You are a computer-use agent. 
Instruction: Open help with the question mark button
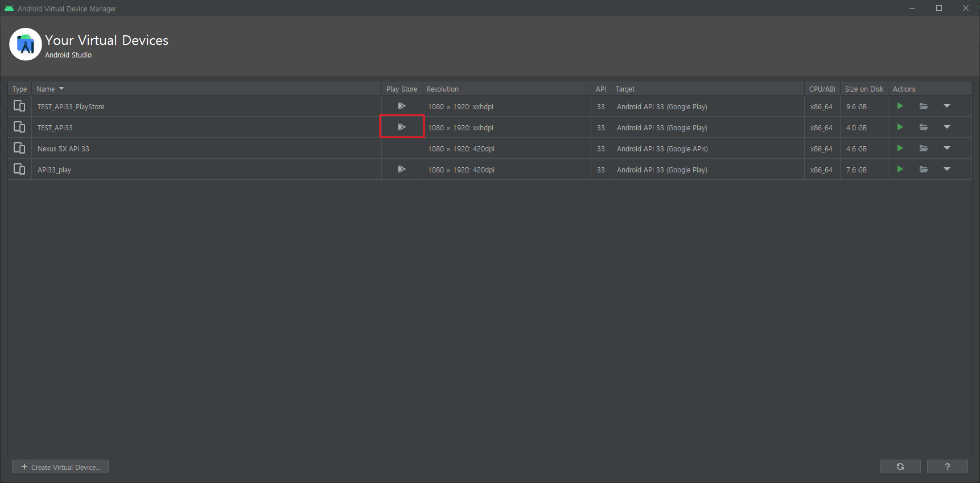coord(948,467)
